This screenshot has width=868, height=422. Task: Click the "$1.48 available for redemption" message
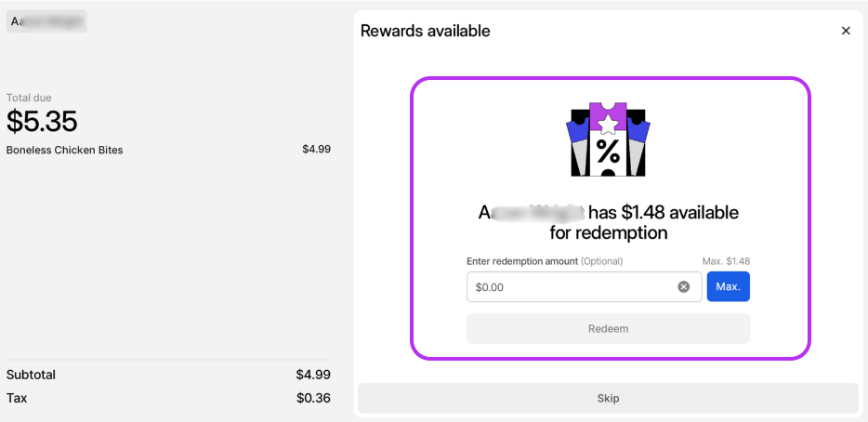pos(608,222)
